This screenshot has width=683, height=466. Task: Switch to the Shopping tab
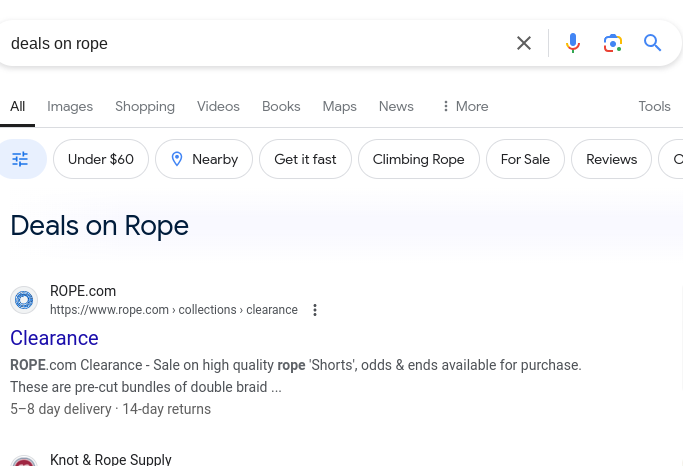pyautogui.click(x=145, y=106)
